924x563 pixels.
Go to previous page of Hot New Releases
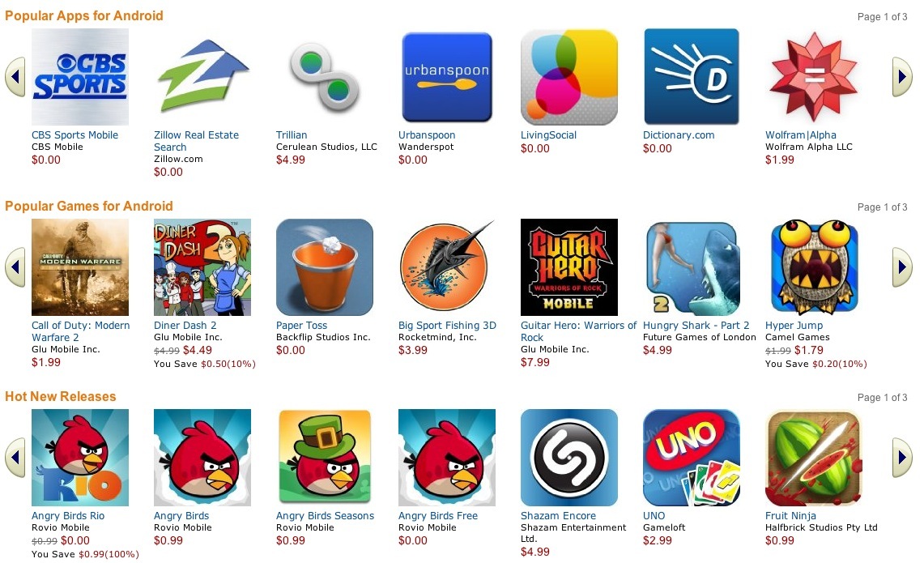(x=15, y=458)
